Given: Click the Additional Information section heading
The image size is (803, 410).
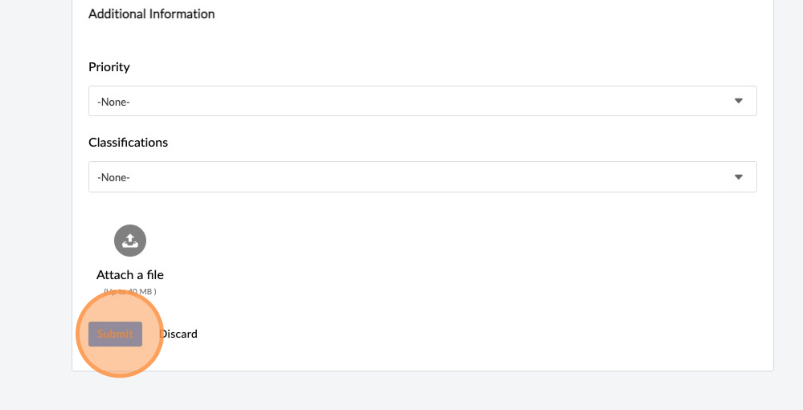Looking at the screenshot, I should (x=152, y=14).
